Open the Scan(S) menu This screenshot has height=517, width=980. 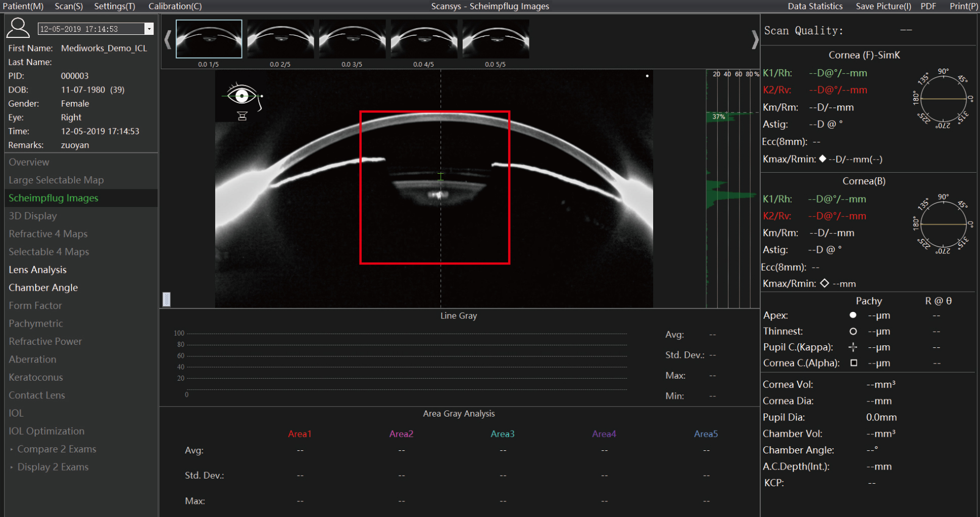coord(69,6)
